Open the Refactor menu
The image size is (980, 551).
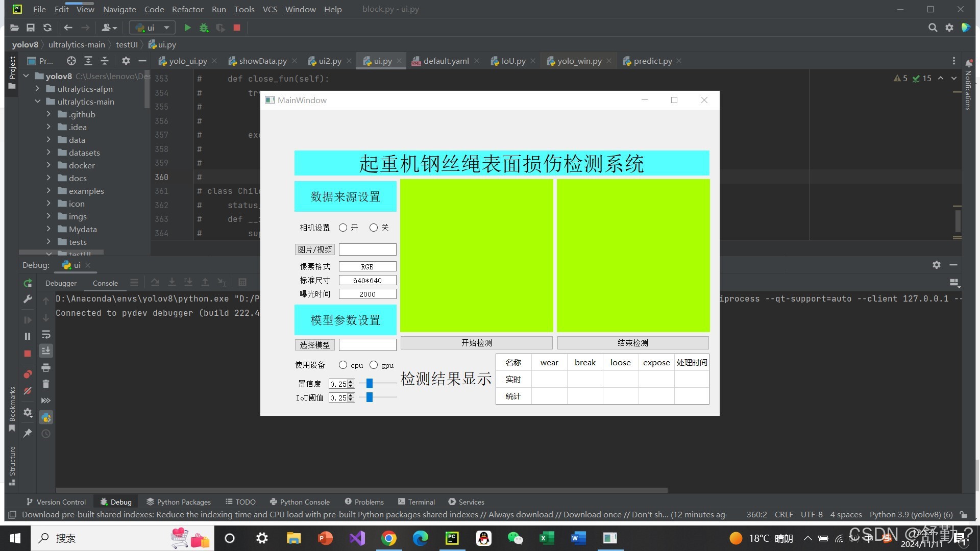[x=187, y=9]
